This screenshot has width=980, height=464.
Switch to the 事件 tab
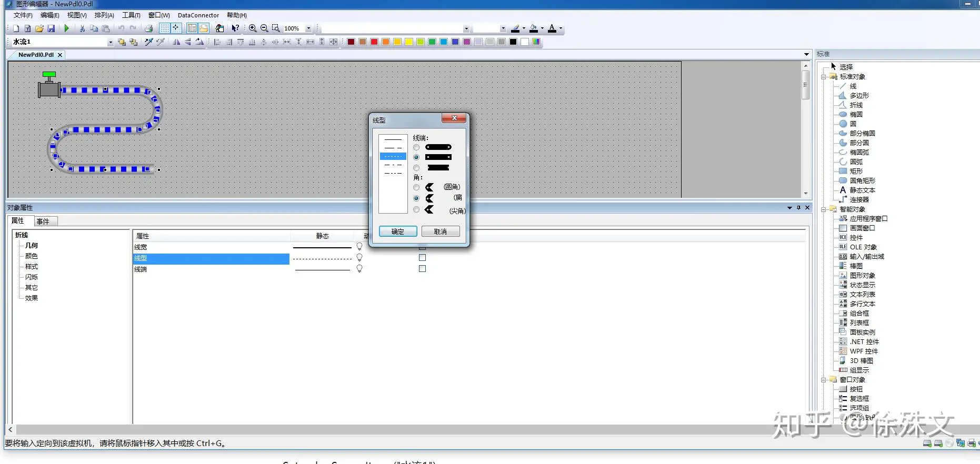[x=43, y=221]
